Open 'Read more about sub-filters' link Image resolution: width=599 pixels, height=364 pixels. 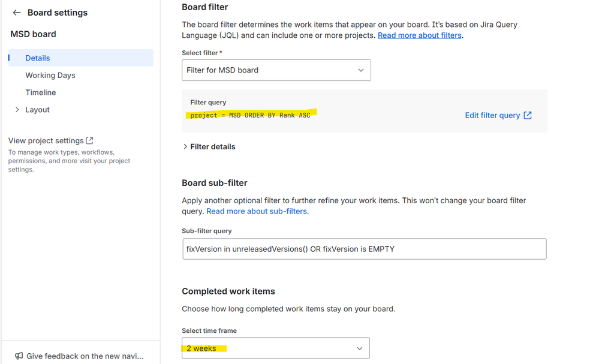[257, 211]
